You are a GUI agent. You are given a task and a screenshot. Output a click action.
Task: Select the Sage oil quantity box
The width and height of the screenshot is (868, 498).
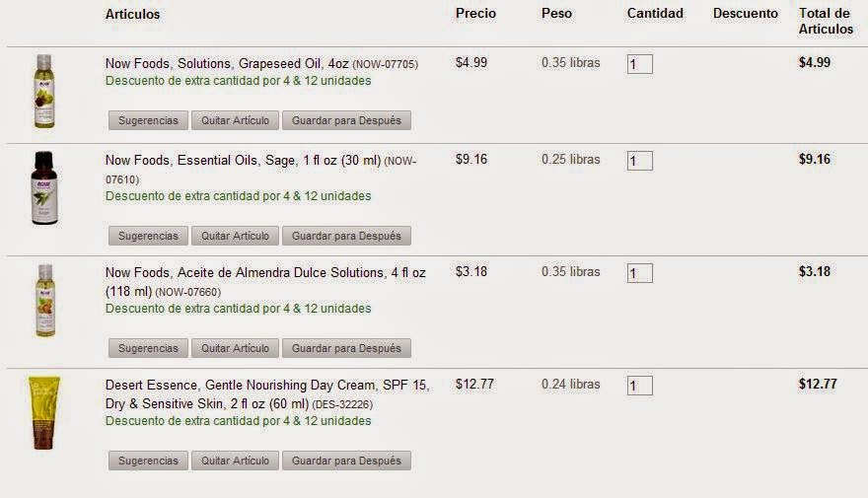[639, 161]
